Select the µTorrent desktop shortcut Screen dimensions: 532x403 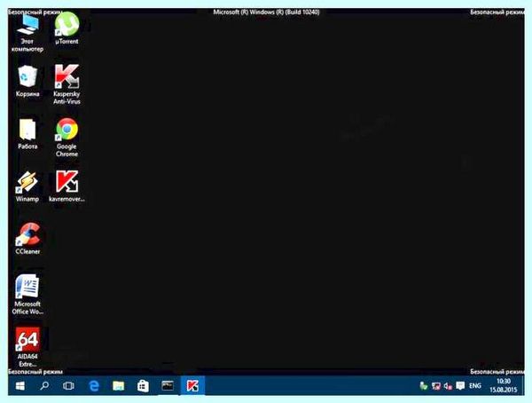click(x=66, y=28)
